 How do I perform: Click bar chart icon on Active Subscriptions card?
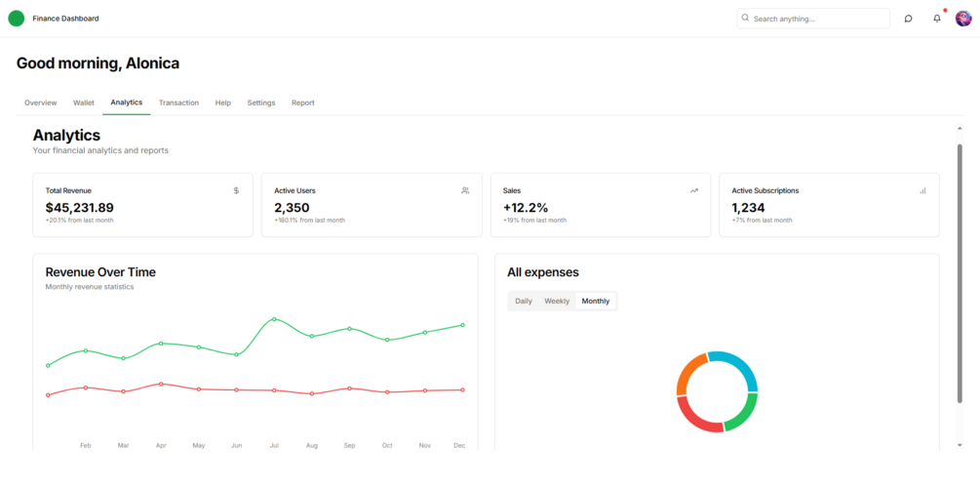[x=922, y=190]
